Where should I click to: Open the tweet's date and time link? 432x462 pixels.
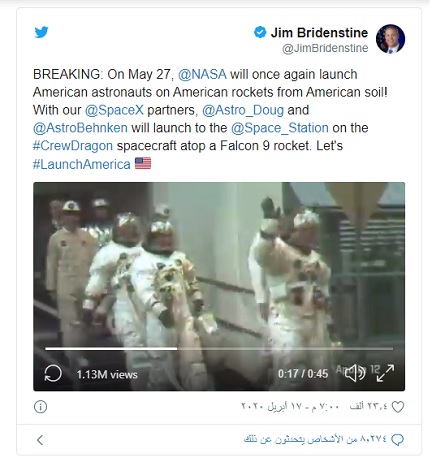point(290,407)
